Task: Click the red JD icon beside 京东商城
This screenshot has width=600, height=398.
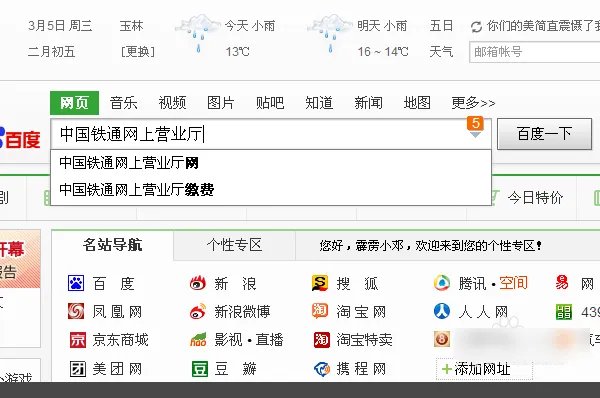Action: [78, 339]
